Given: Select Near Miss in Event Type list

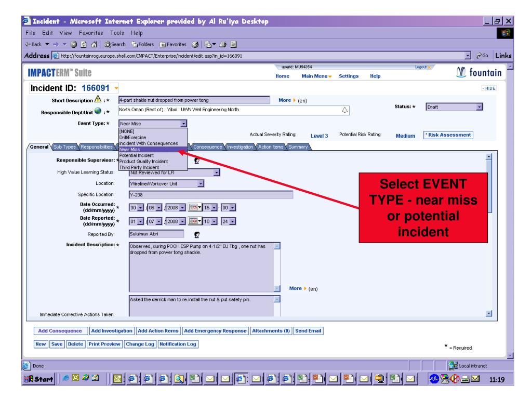Looking at the screenshot, I should [153, 149].
